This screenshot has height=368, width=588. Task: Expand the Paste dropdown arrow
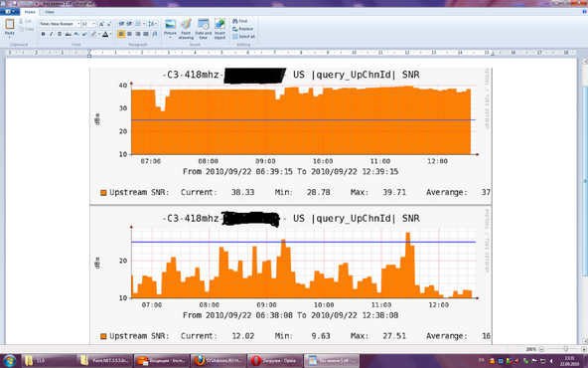tap(9, 37)
